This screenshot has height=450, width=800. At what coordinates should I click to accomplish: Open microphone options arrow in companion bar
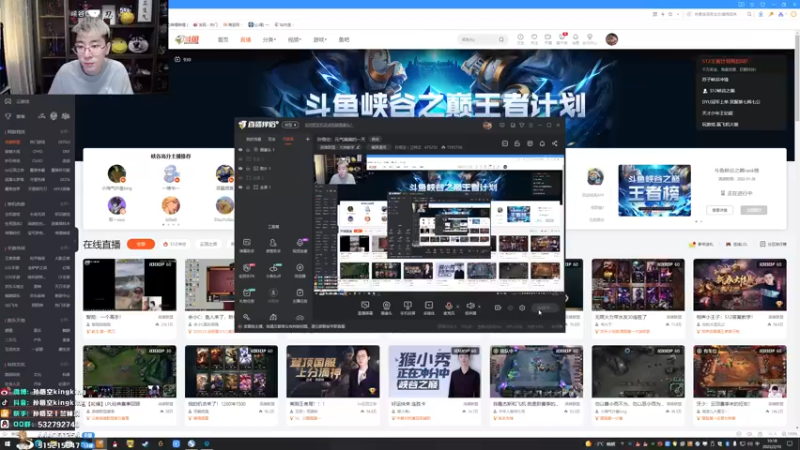click(x=457, y=306)
